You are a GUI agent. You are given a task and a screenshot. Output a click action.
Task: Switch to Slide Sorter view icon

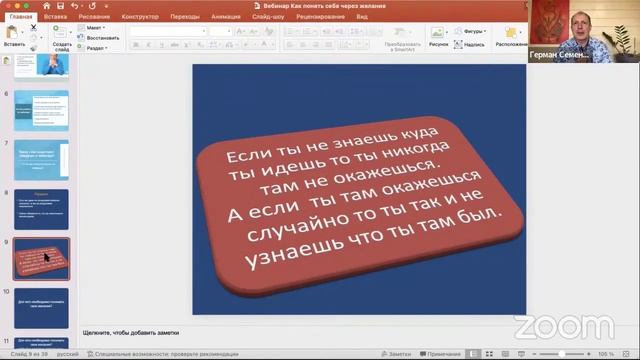click(489, 354)
